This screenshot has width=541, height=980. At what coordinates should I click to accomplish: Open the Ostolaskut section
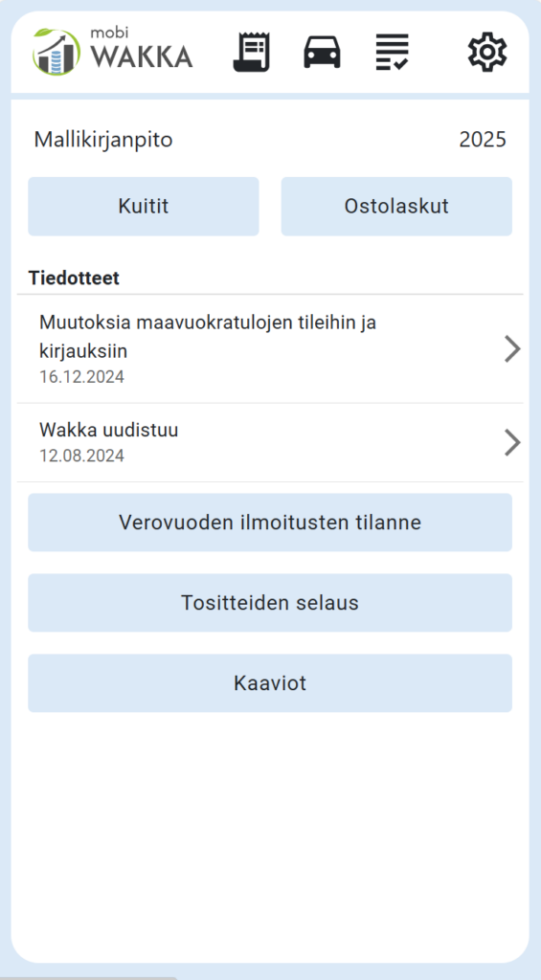coord(396,207)
